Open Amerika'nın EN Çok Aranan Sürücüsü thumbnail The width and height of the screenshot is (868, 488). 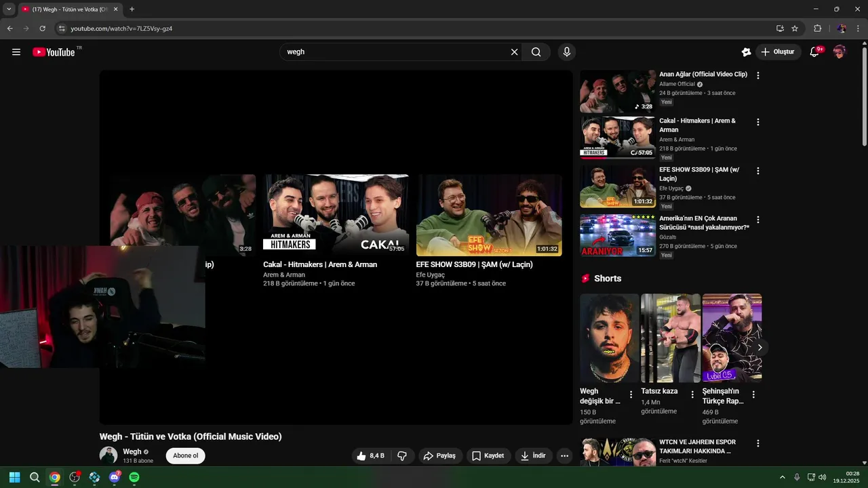[618, 235]
